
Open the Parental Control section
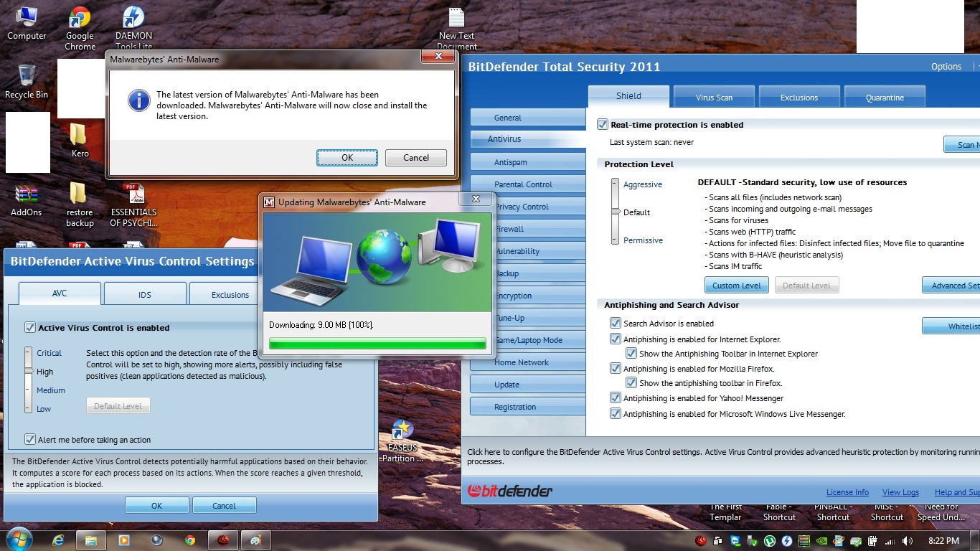528,184
